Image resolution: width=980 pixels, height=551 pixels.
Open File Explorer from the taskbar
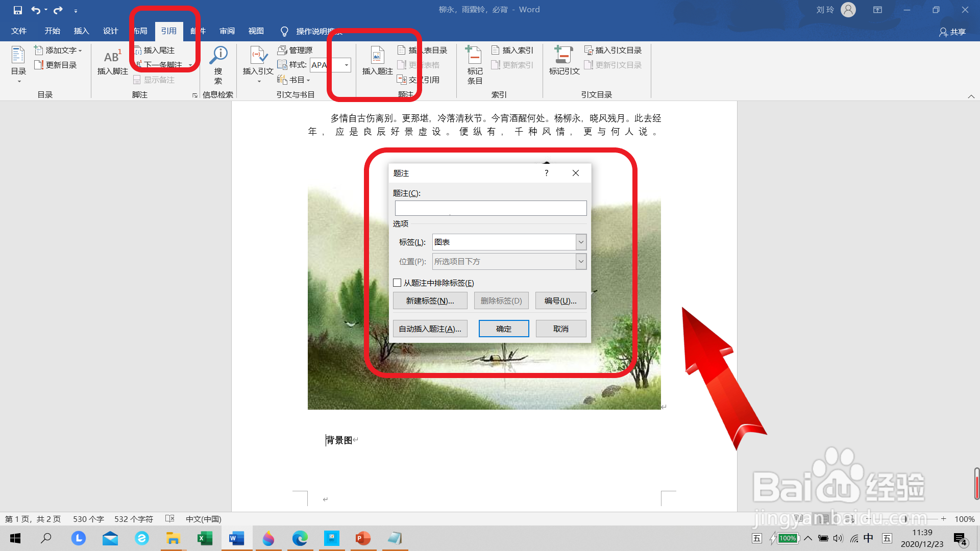tap(173, 538)
